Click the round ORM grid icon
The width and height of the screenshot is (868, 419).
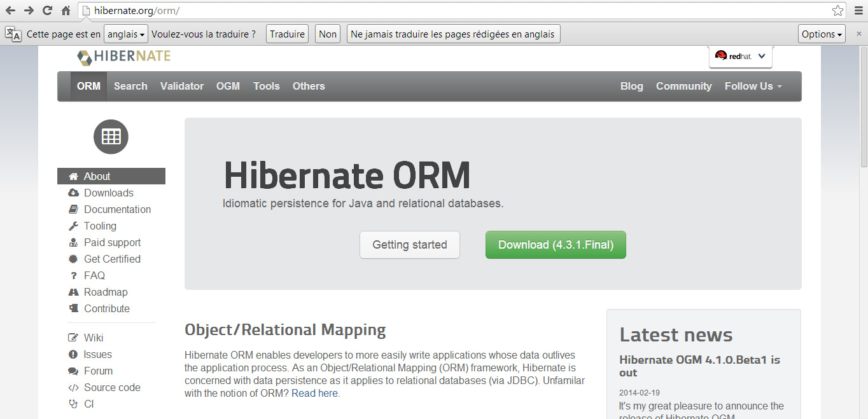[x=111, y=137]
